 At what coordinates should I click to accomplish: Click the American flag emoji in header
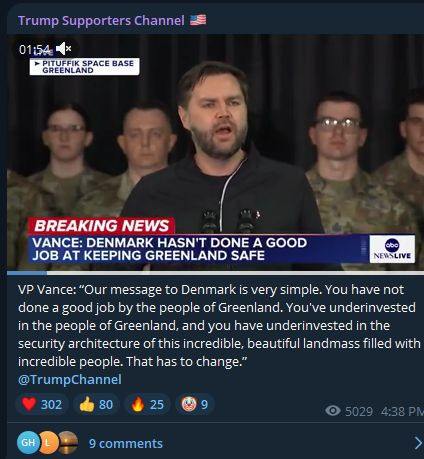pos(198,20)
